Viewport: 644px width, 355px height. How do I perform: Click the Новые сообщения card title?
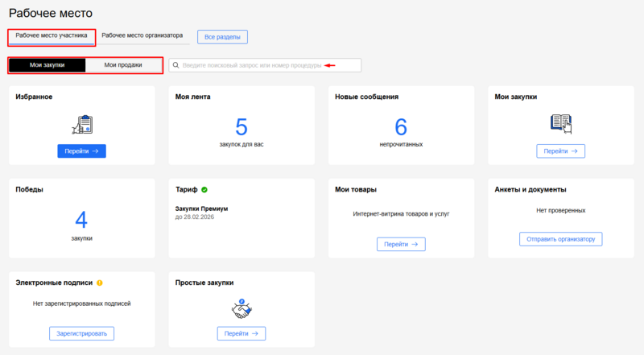coord(367,97)
